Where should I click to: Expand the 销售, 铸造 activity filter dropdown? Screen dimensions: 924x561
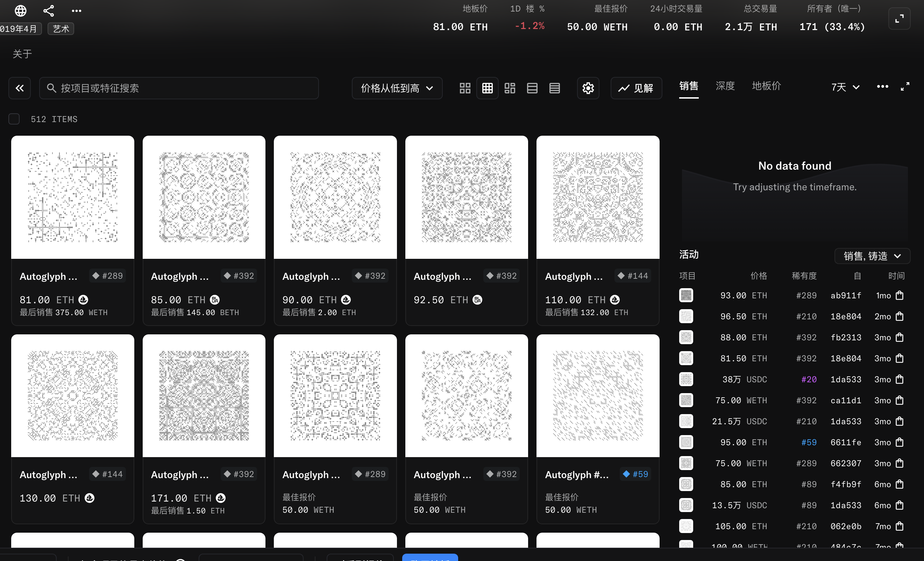pos(872,256)
